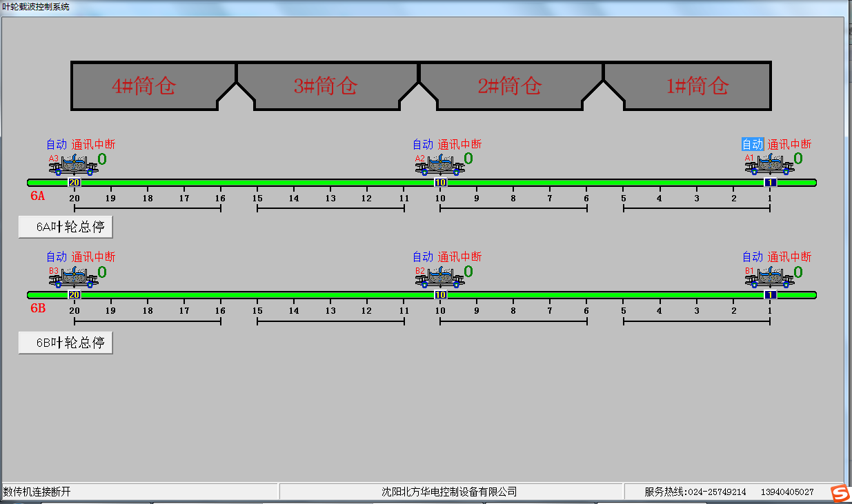
Task: Select the 4#筒仓 silo block
Action: (x=153, y=85)
